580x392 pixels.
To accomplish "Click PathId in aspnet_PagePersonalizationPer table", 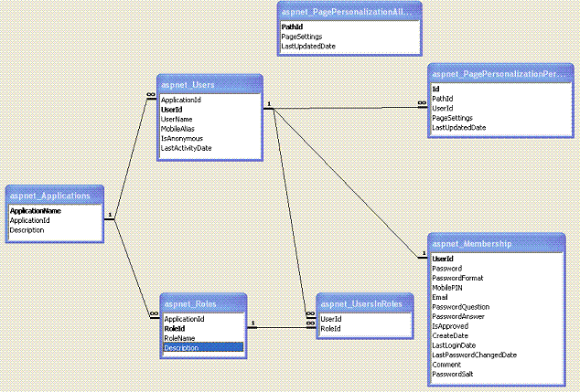I will [443, 99].
